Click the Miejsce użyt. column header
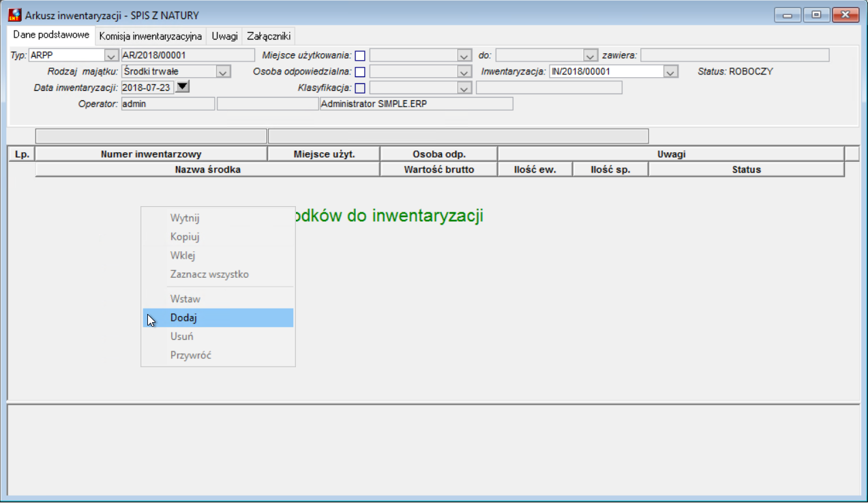This screenshot has height=503, width=868. pos(324,154)
